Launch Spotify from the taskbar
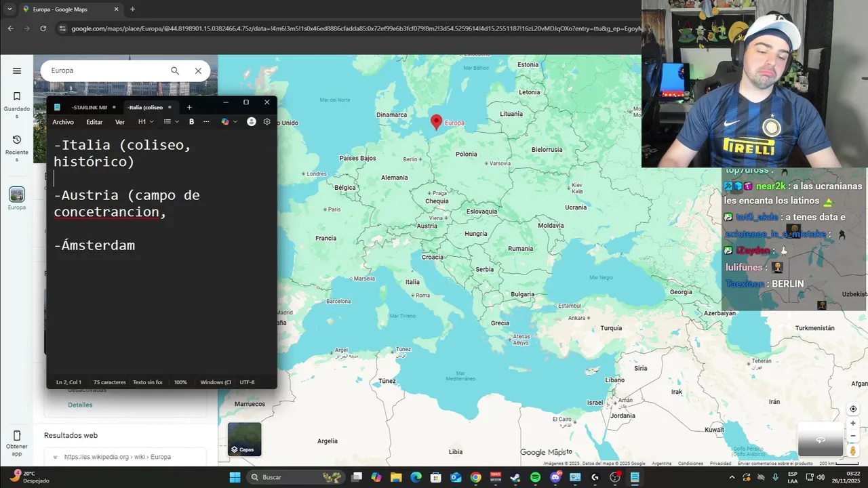 [536, 477]
